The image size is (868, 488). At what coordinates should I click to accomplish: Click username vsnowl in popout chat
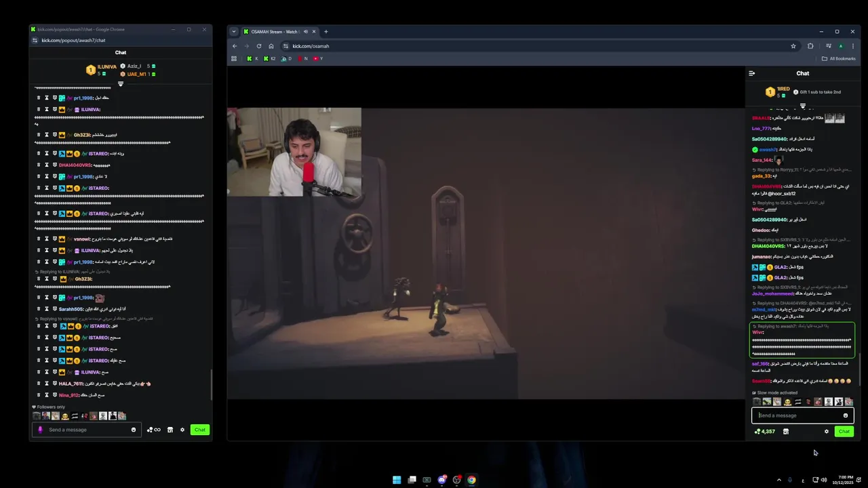coord(82,239)
